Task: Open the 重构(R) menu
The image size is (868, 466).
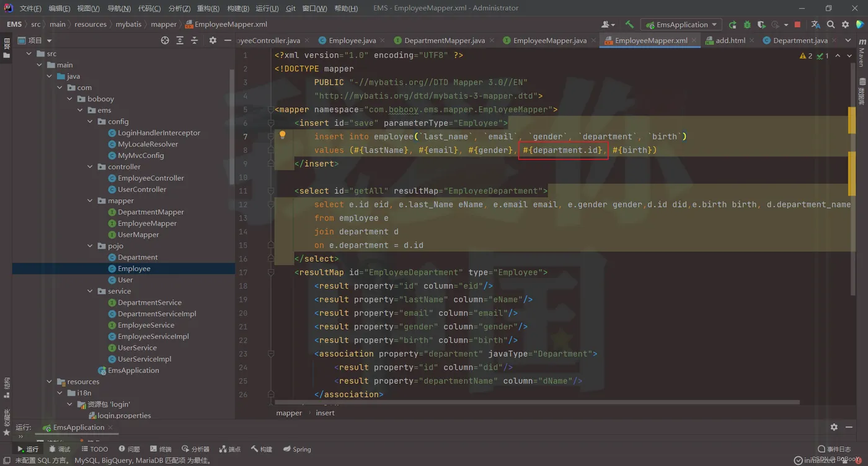Action: pos(208,8)
